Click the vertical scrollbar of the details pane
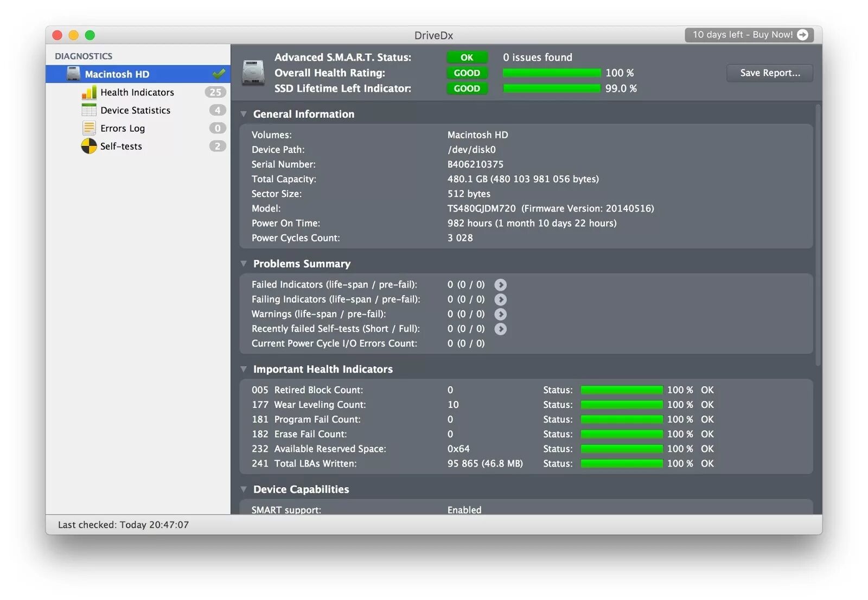 [x=818, y=235]
